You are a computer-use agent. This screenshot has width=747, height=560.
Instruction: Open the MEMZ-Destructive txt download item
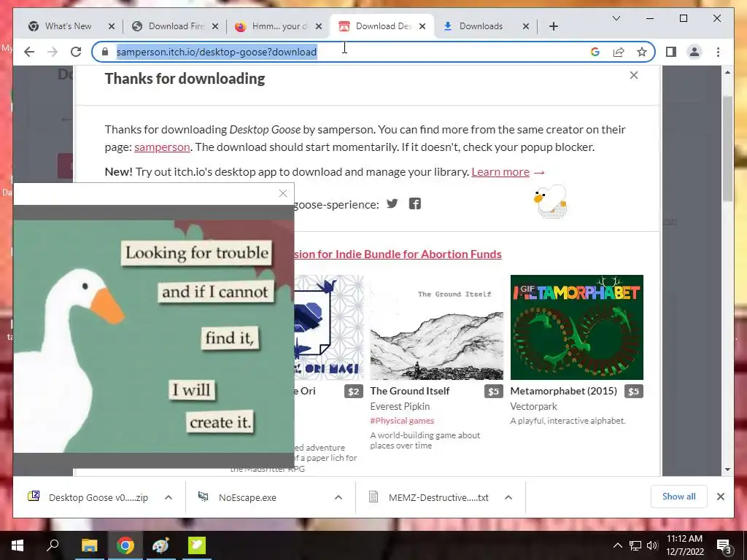click(438, 497)
